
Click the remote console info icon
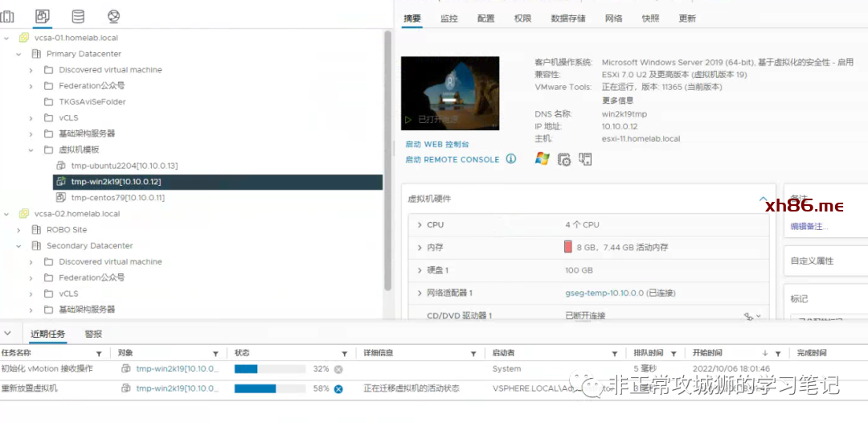click(510, 159)
